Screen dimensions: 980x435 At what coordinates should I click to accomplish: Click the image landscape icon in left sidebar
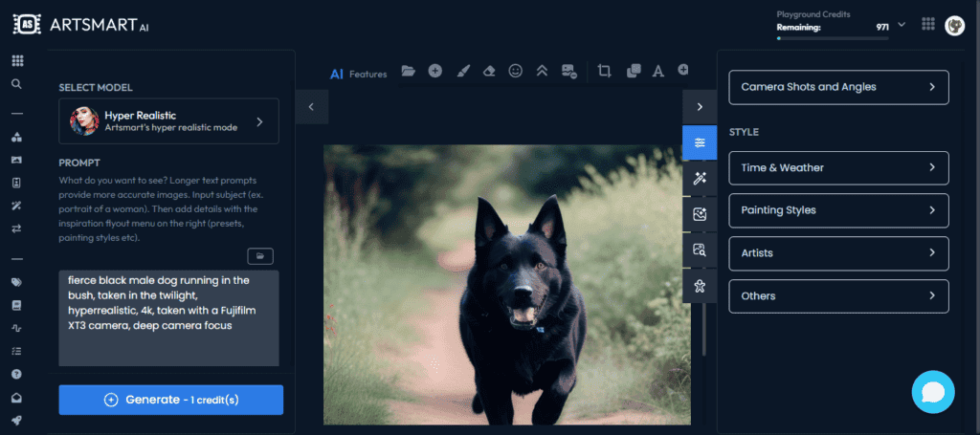17,160
